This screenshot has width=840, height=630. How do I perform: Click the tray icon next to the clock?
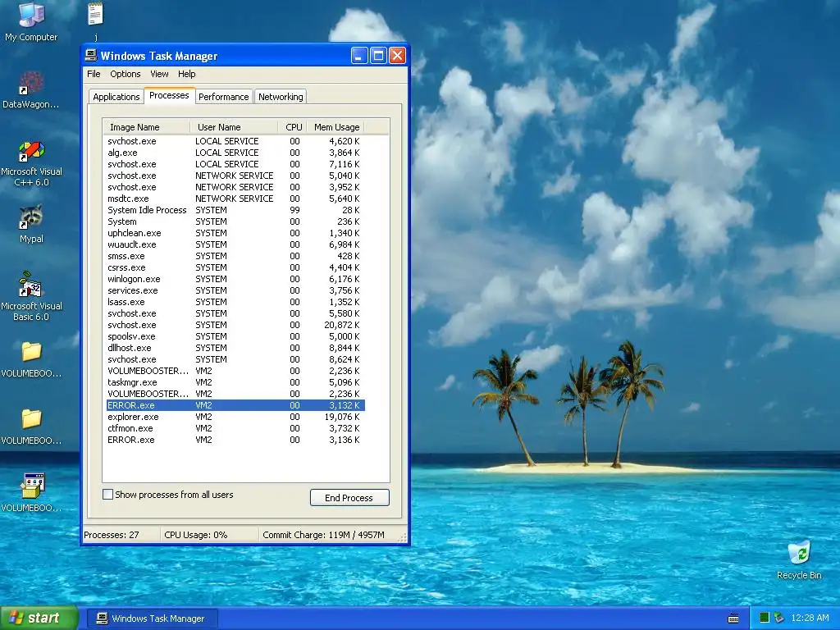[x=779, y=618]
